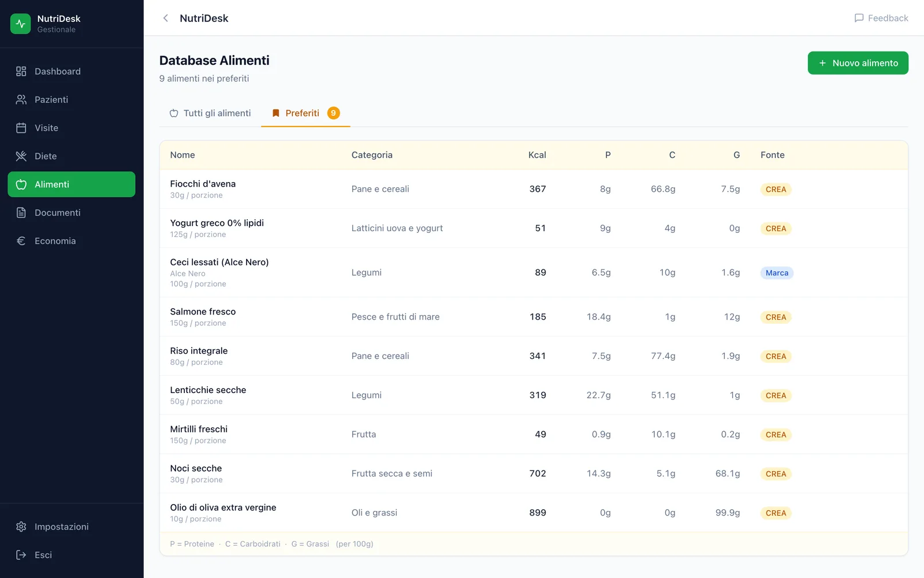Screen dimensions: 924x578
Task: Click Lenticchie secche food name
Action: (208, 390)
